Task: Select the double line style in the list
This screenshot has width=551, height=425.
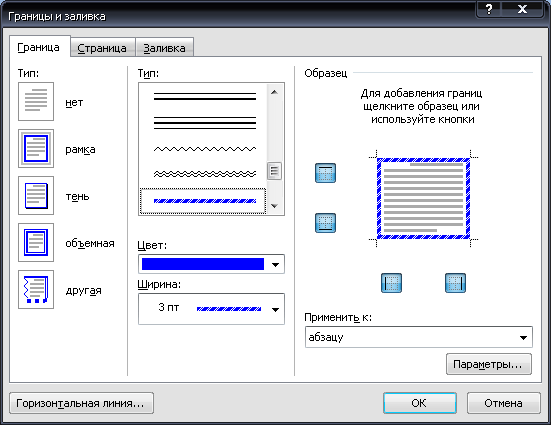Action: [205, 97]
